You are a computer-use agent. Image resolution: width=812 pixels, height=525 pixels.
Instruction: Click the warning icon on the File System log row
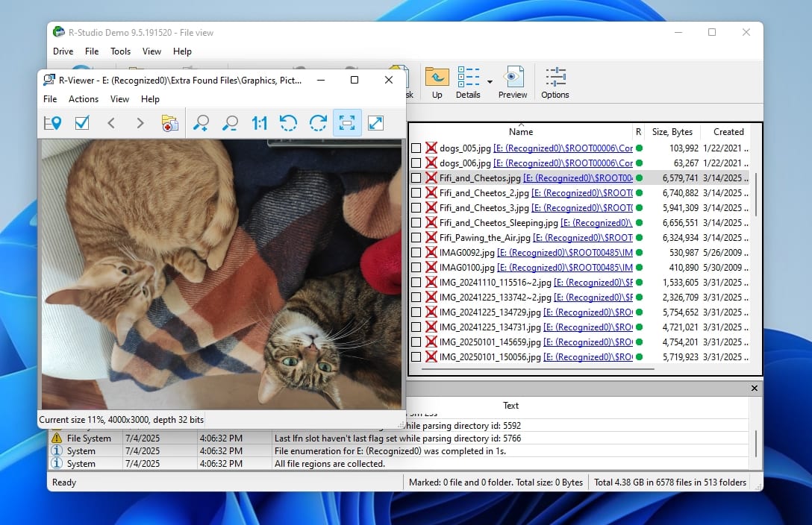click(x=57, y=438)
